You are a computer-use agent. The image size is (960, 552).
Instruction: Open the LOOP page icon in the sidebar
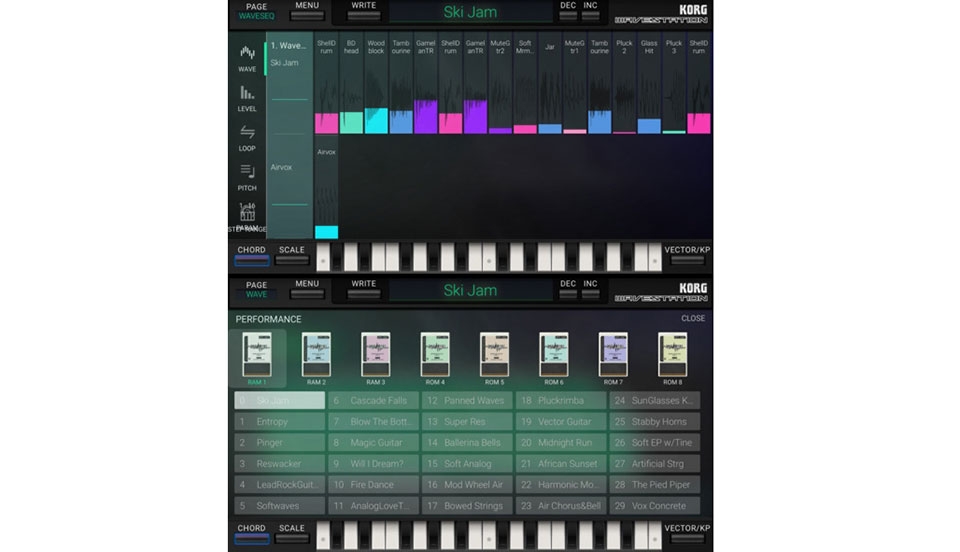[247, 138]
